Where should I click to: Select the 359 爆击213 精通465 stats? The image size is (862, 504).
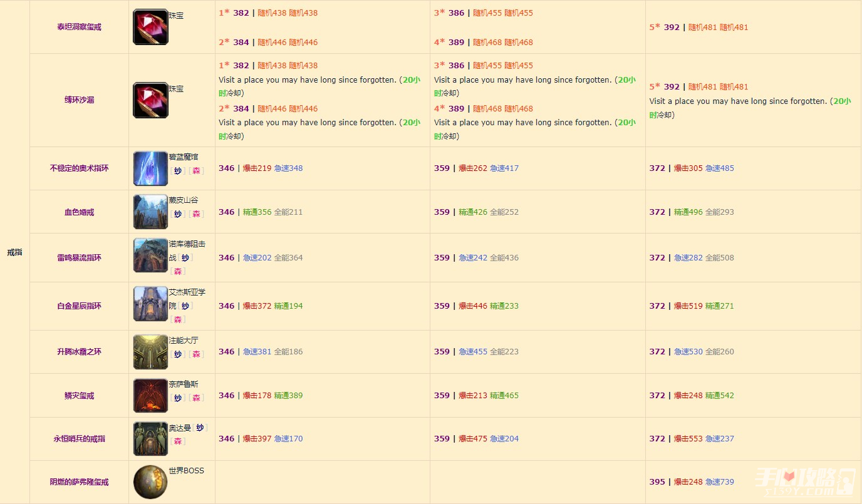[476, 395]
